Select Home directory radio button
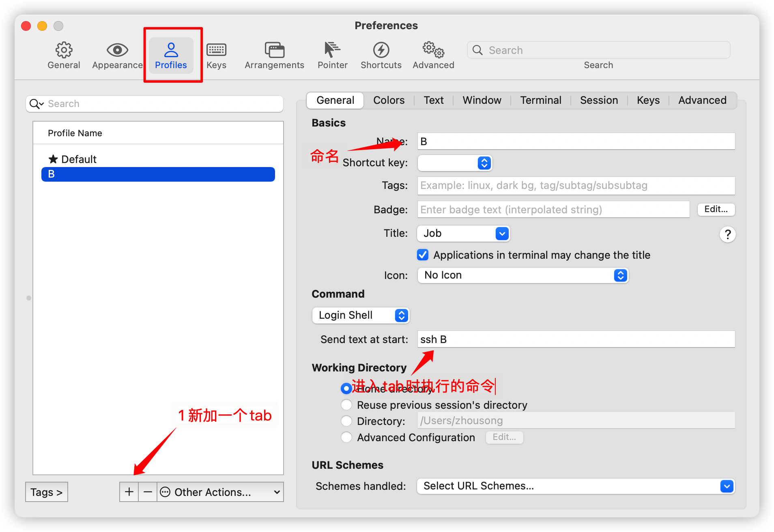Screen dimensions: 774x532 pos(346,388)
